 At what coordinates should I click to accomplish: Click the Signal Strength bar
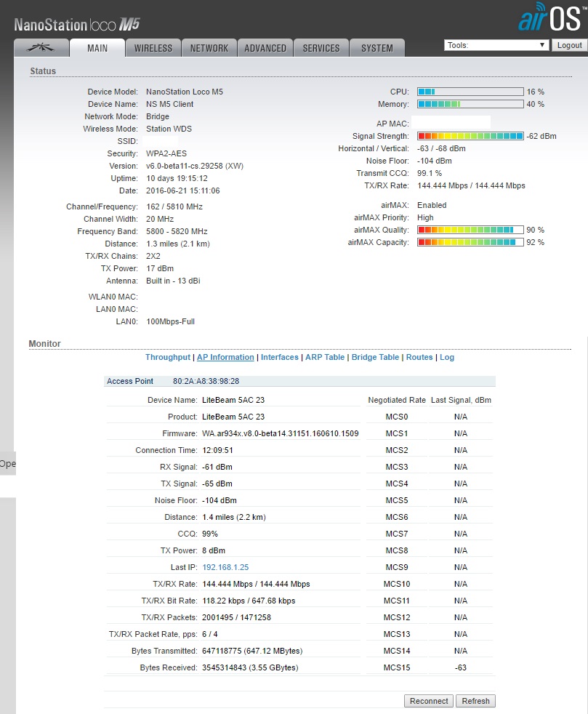470,136
